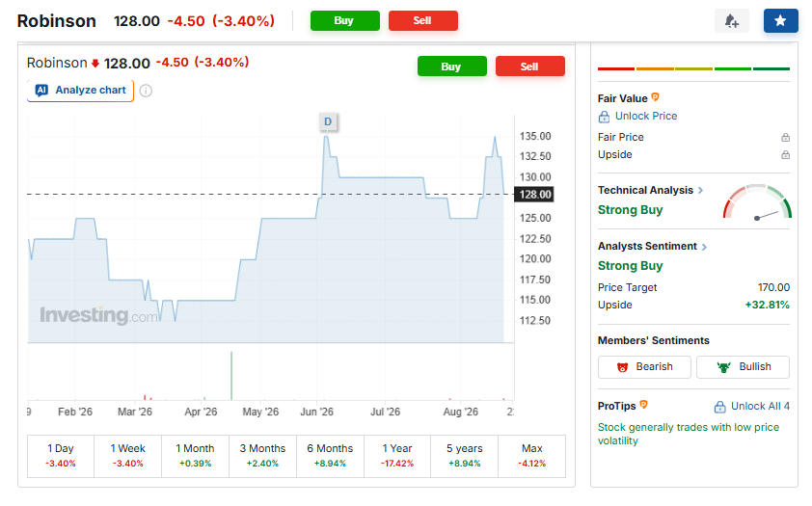Click the 128.00 current price label on axis
The width and height of the screenshot is (812, 506).
click(x=534, y=195)
